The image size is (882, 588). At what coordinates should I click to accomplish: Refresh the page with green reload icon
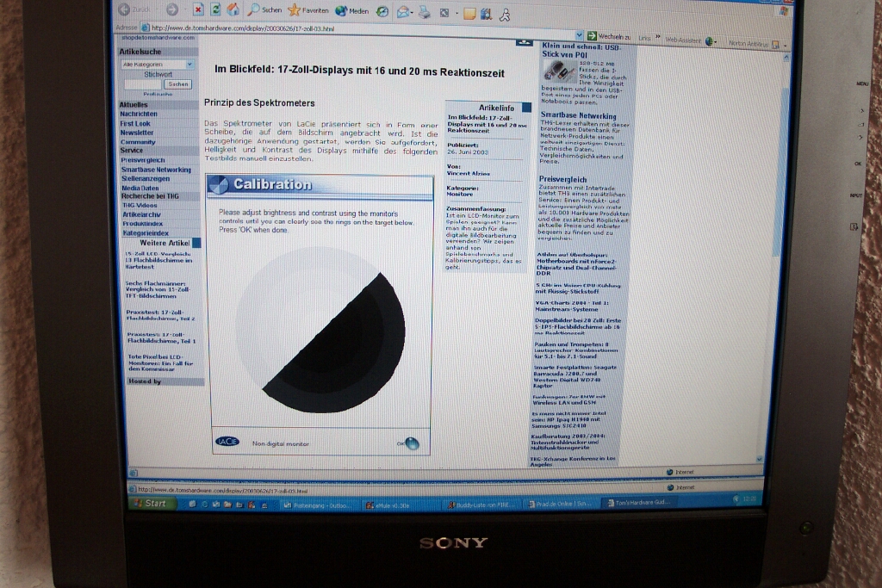[x=215, y=9]
